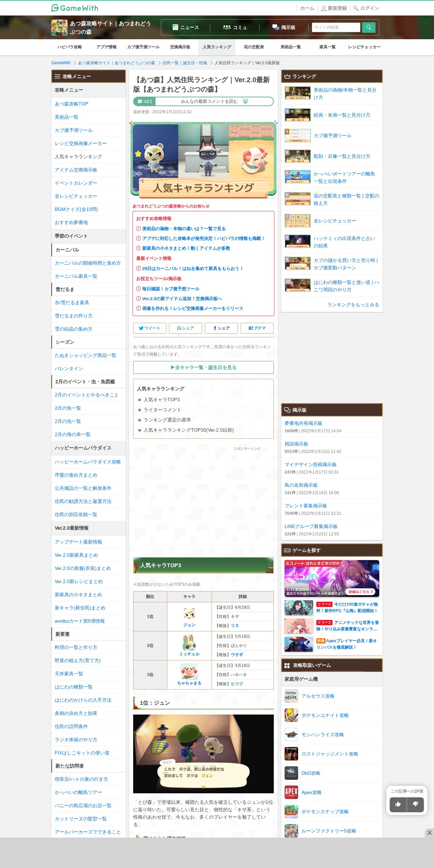Click the 全キャラ一覧・誕生日を見る button

pyautogui.click(x=203, y=367)
